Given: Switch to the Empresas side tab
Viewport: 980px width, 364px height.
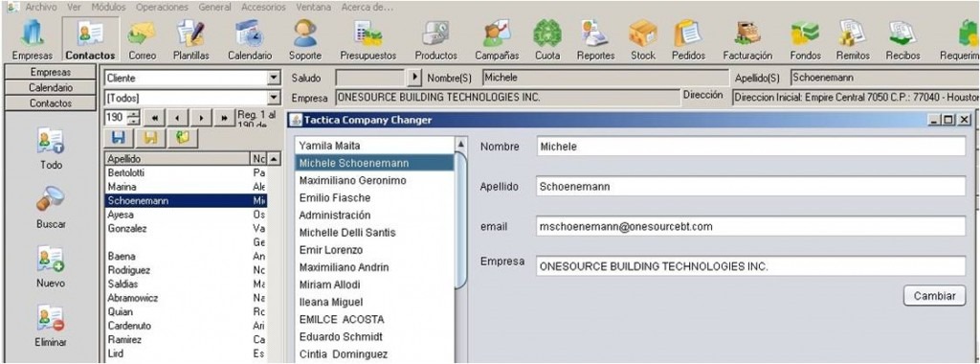Looking at the screenshot, I should tap(51, 73).
